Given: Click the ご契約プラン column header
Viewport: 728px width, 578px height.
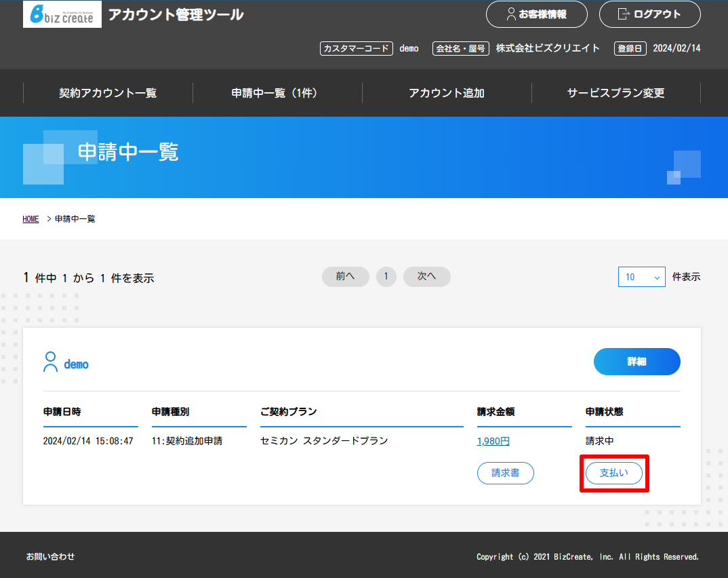Looking at the screenshot, I should click(x=288, y=412).
